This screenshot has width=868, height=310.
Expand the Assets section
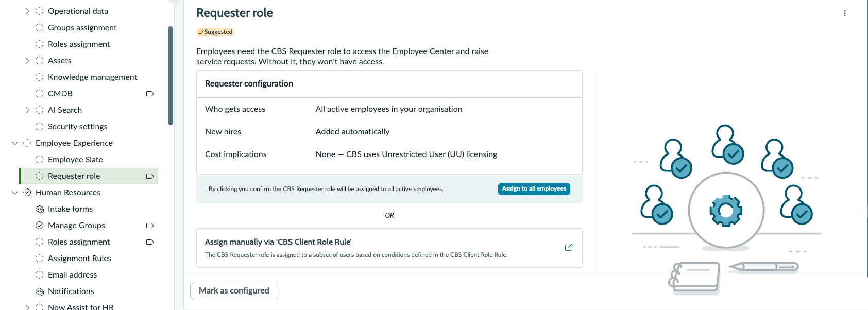tap(27, 61)
